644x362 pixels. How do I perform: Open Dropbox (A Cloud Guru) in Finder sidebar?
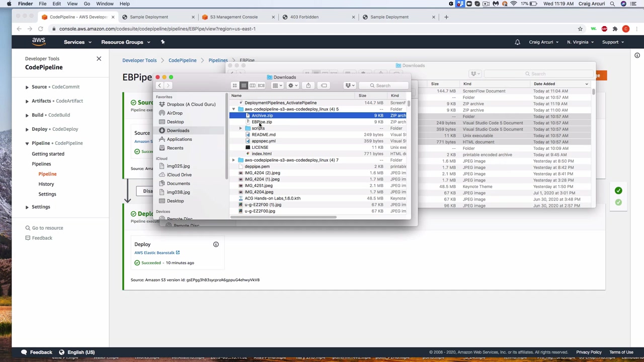pyautogui.click(x=191, y=105)
